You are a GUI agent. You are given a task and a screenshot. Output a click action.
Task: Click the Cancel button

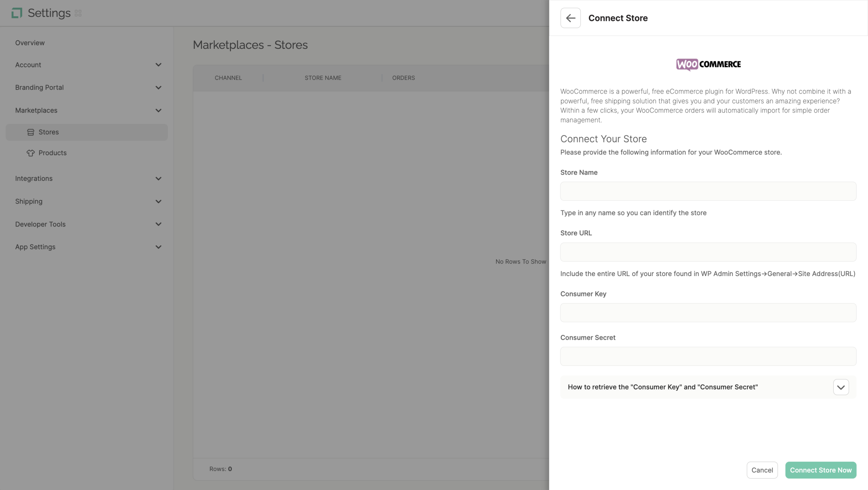click(x=762, y=470)
